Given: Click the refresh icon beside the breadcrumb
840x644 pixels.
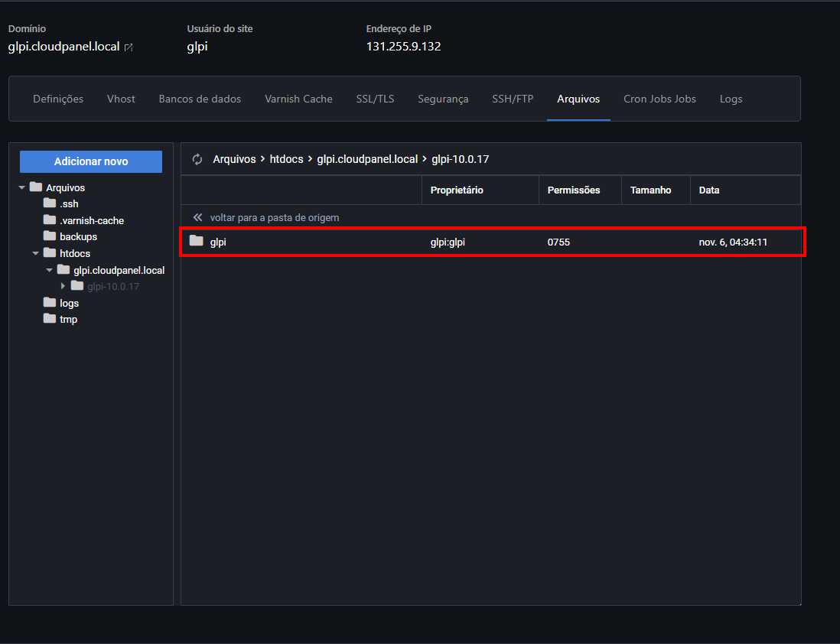Looking at the screenshot, I should 197,159.
